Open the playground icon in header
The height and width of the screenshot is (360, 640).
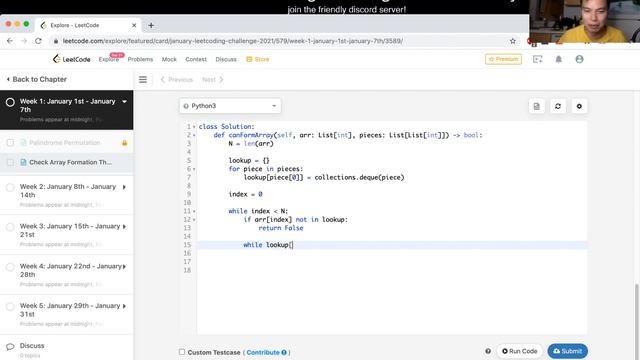click(538, 59)
